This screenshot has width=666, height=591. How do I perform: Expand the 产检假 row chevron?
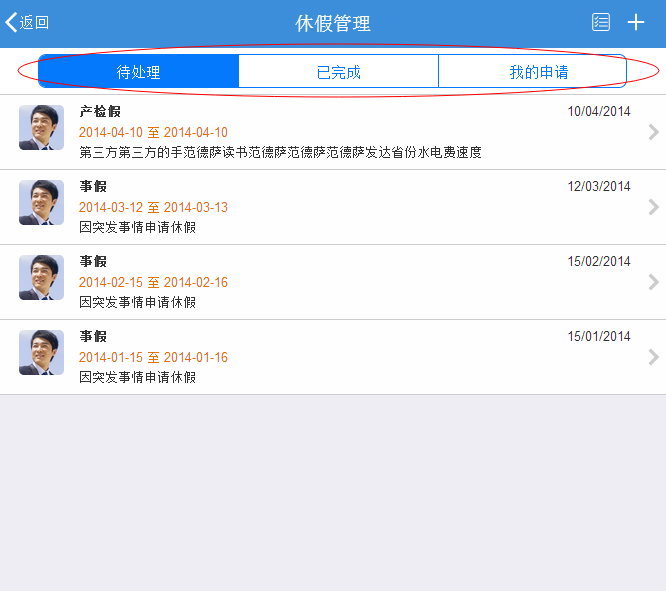[x=653, y=132]
